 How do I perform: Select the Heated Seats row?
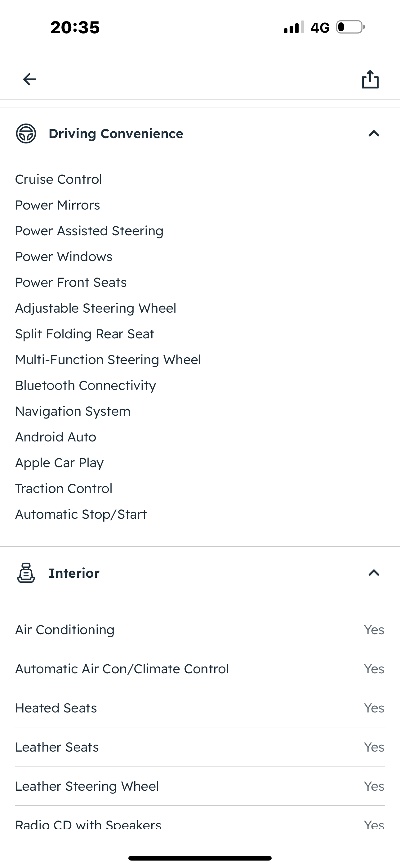(200, 708)
